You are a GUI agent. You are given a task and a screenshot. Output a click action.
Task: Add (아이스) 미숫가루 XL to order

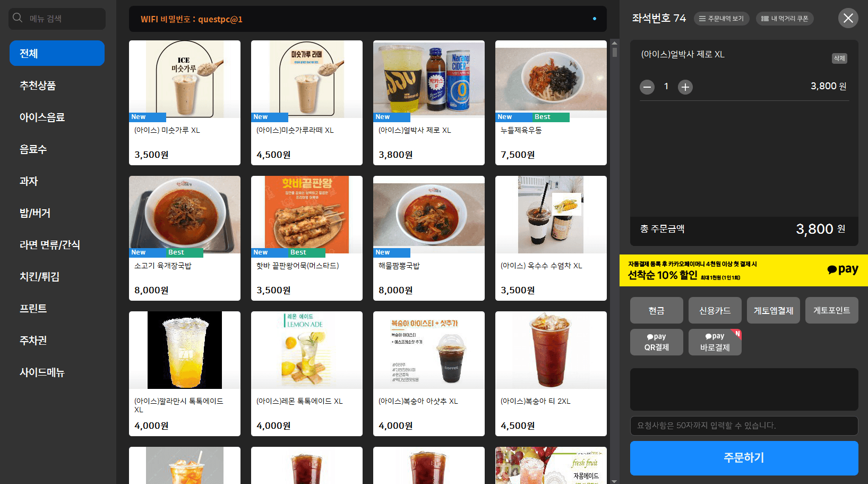point(185,103)
